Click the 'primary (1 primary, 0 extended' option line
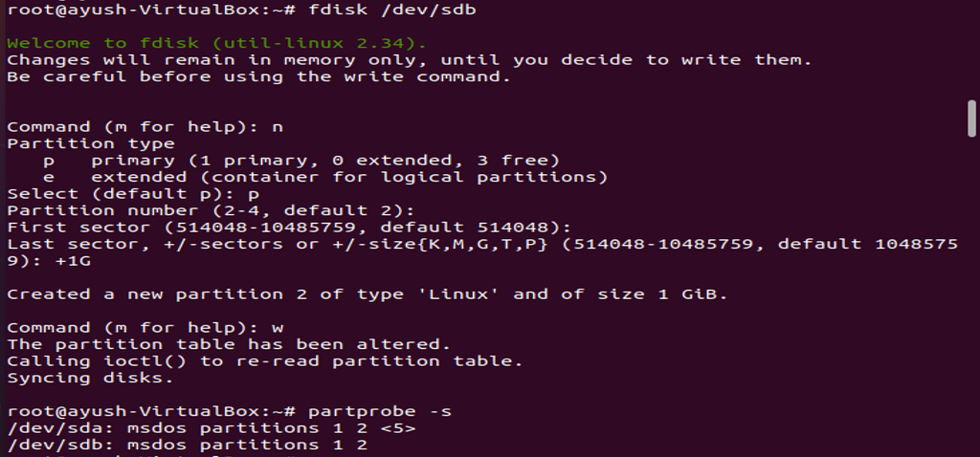 301,161
